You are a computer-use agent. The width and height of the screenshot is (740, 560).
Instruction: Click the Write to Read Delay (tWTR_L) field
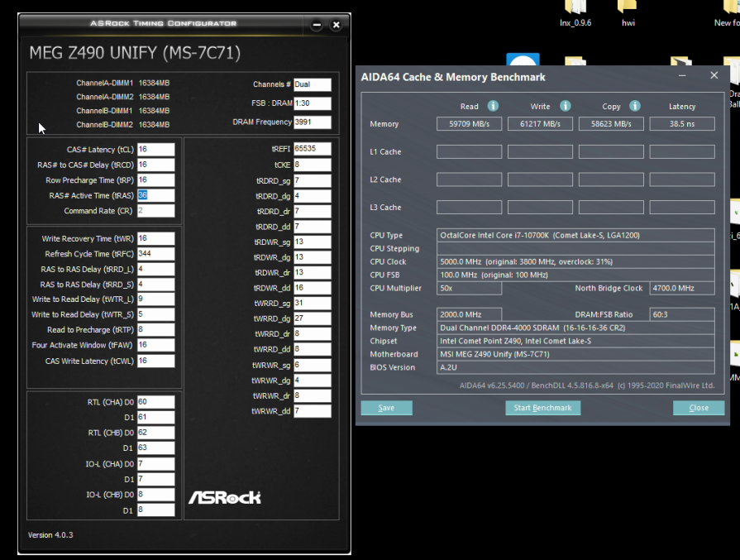pos(155,299)
